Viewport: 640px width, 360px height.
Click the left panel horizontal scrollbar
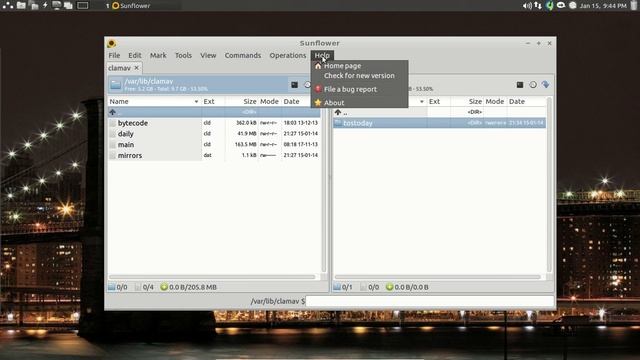[x=212, y=277]
